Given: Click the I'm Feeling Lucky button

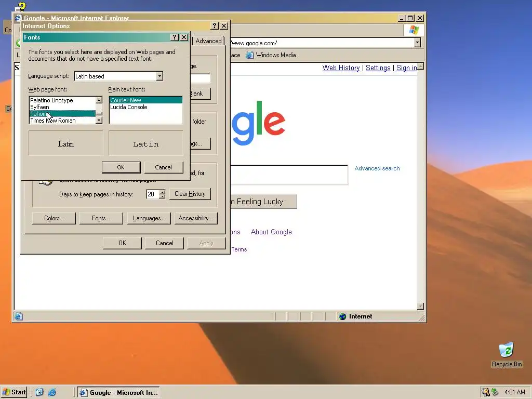Looking at the screenshot, I should pyautogui.click(x=263, y=202).
